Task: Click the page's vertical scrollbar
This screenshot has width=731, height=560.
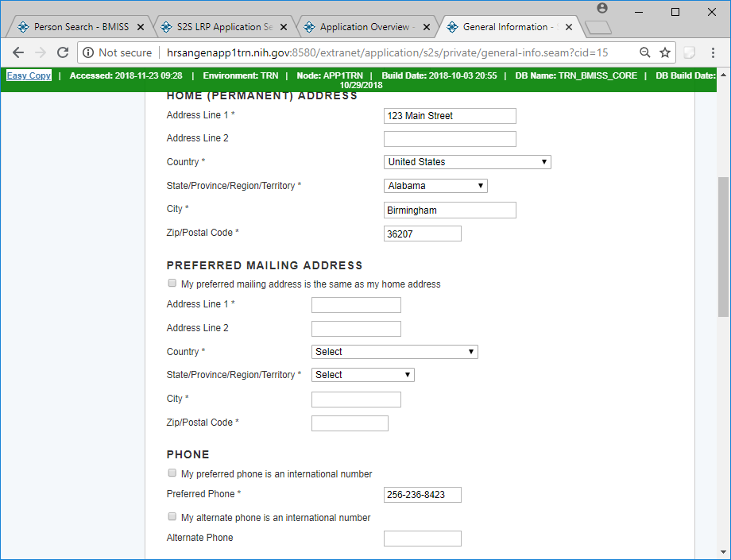Action: (x=723, y=246)
